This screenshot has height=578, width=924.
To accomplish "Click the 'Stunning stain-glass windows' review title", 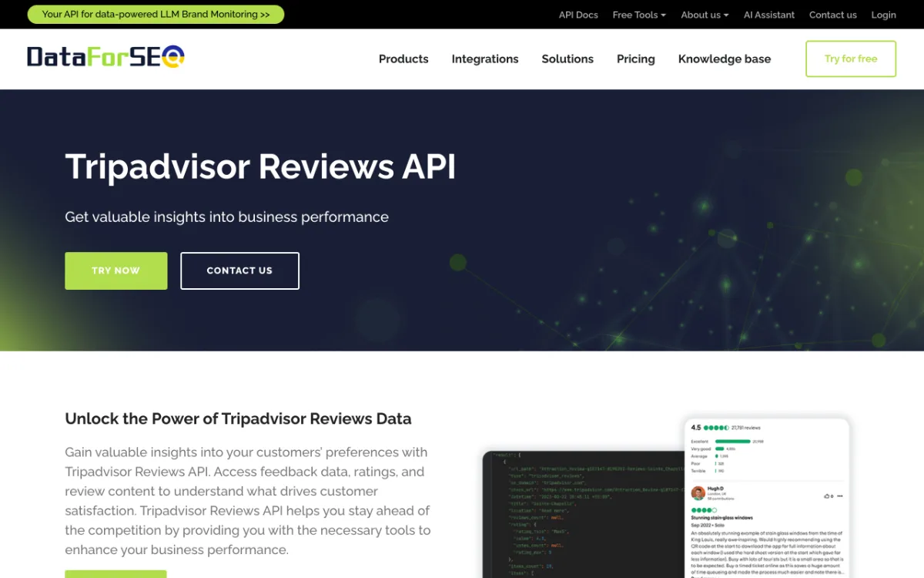I will tap(721, 518).
